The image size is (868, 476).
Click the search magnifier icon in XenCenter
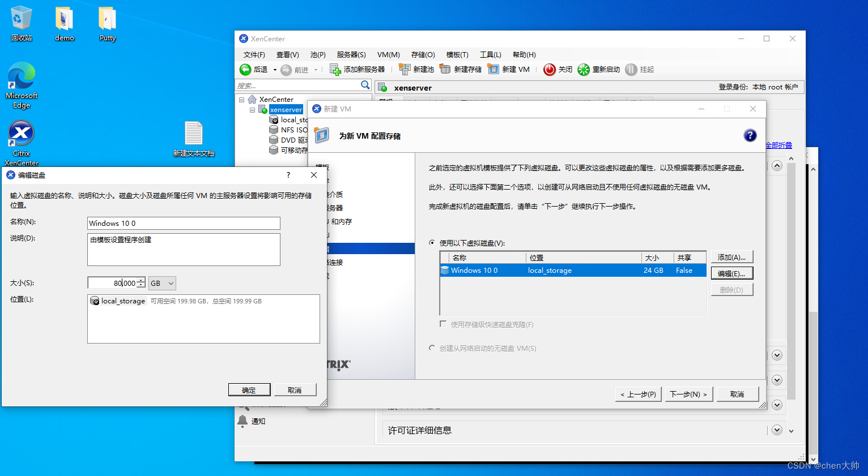[365, 85]
